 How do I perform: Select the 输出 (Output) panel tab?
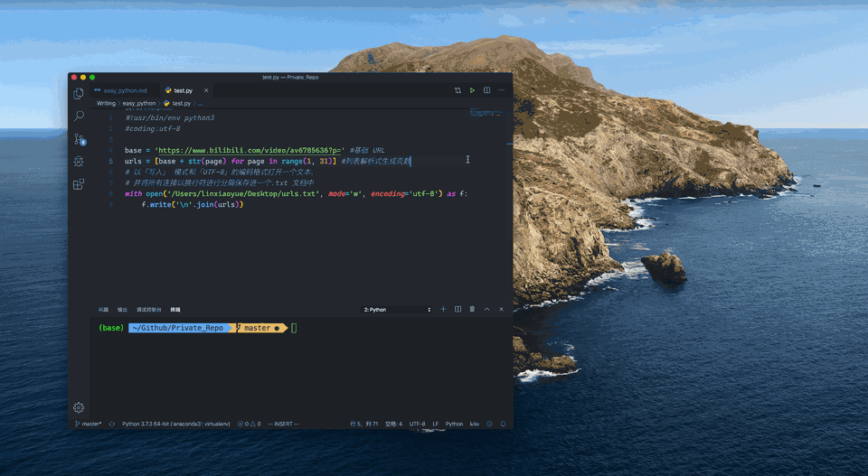point(122,309)
